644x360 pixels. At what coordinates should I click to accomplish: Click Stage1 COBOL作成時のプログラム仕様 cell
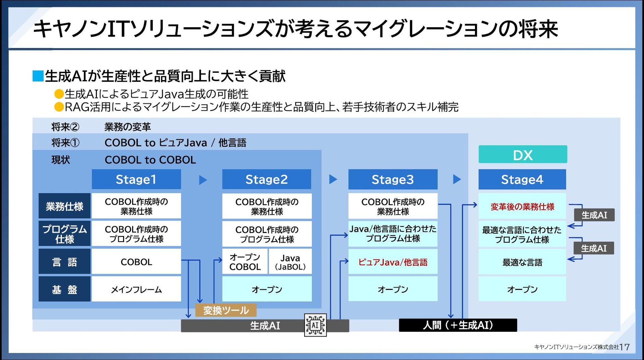tap(136, 234)
